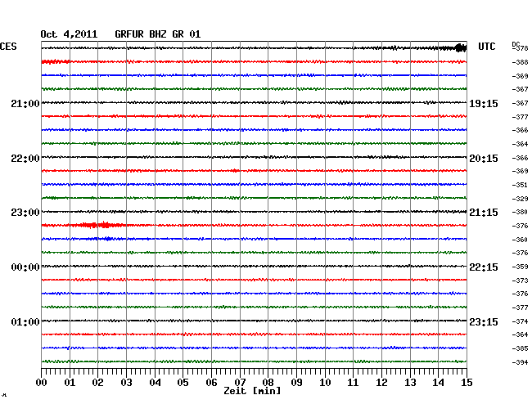The width and height of the screenshot is (532, 404).
Task: Pick the '14' minute axis label
Action: click(439, 383)
